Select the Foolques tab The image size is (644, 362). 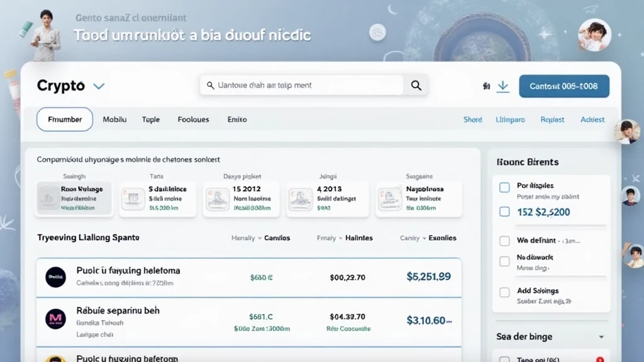click(193, 119)
